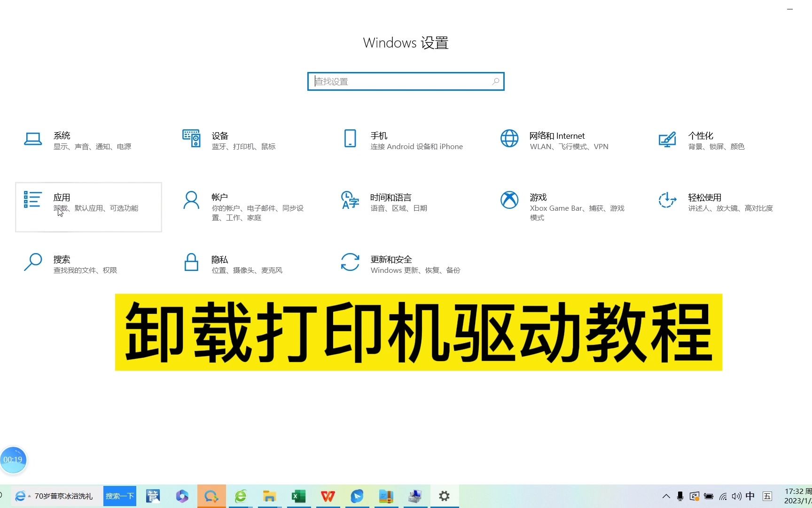The width and height of the screenshot is (812, 508).
Task: Click the magnifier icon in the settings search box
Action: tap(495, 81)
